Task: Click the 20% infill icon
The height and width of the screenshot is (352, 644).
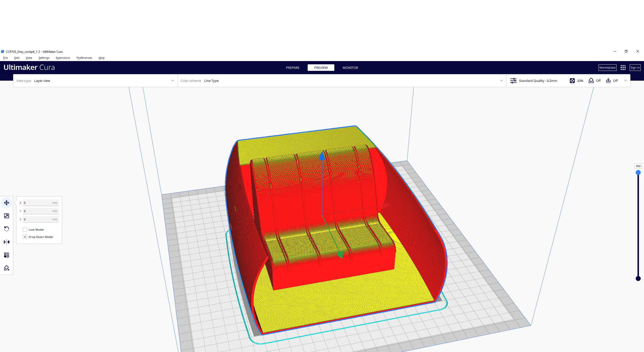Action: (x=572, y=81)
